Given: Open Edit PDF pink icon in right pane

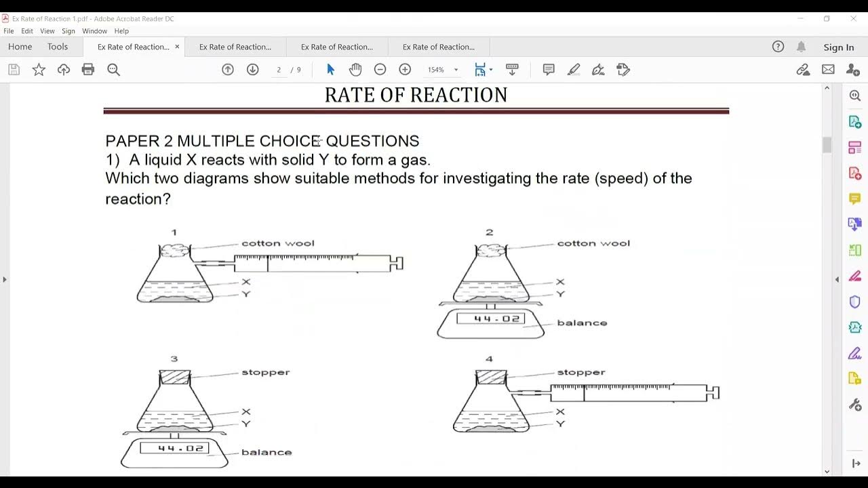Looking at the screenshot, I should pos(855,148).
